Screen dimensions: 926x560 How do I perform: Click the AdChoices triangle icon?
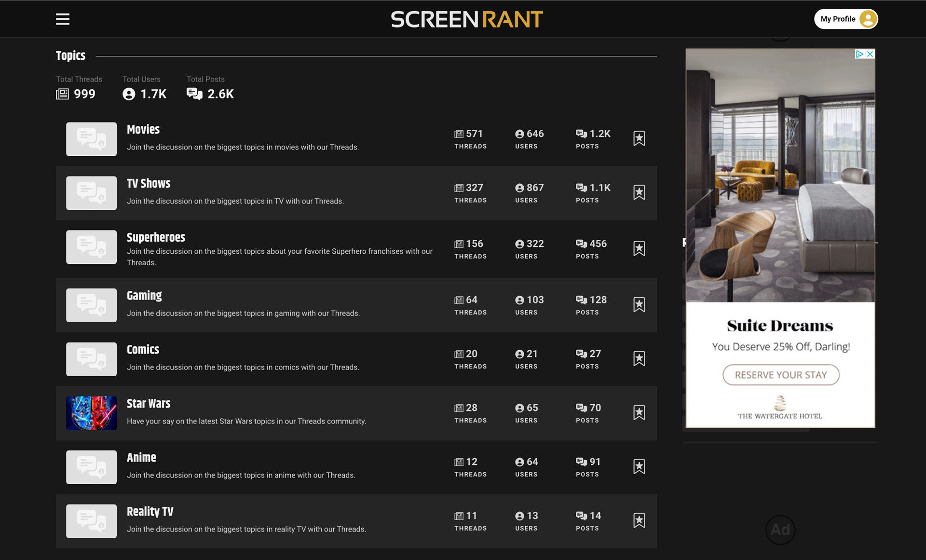point(860,54)
